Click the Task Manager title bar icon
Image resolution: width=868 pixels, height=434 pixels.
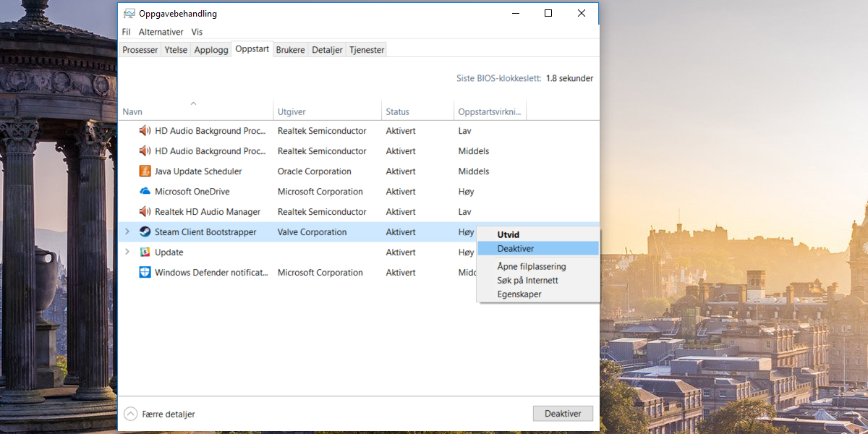tap(129, 14)
